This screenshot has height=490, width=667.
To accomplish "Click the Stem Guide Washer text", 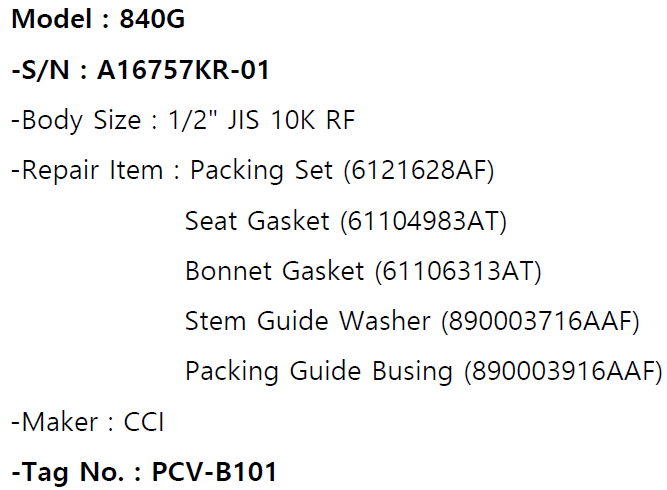I will (x=308, y=321).
